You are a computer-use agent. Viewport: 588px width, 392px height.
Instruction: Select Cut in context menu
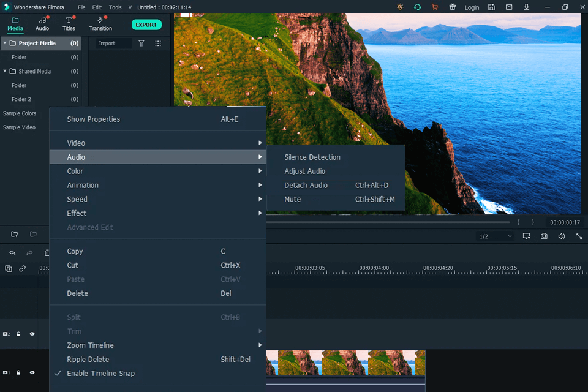[158, 265]
